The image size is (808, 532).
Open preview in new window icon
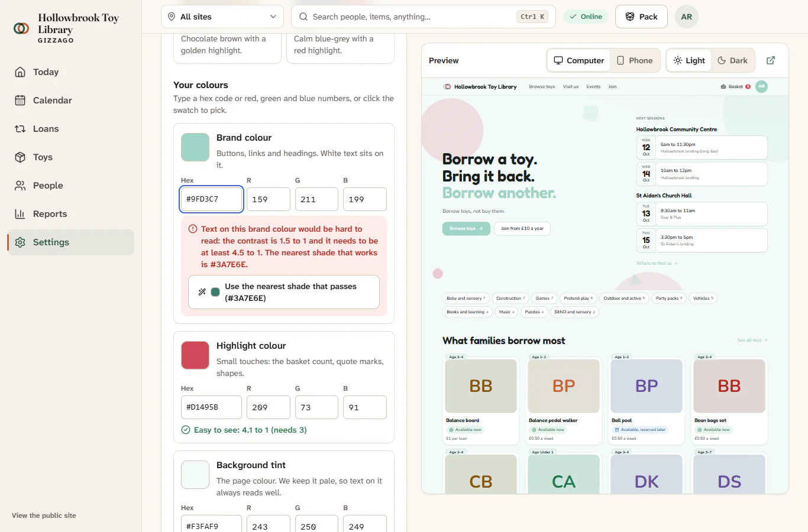[x=771, y=60]
